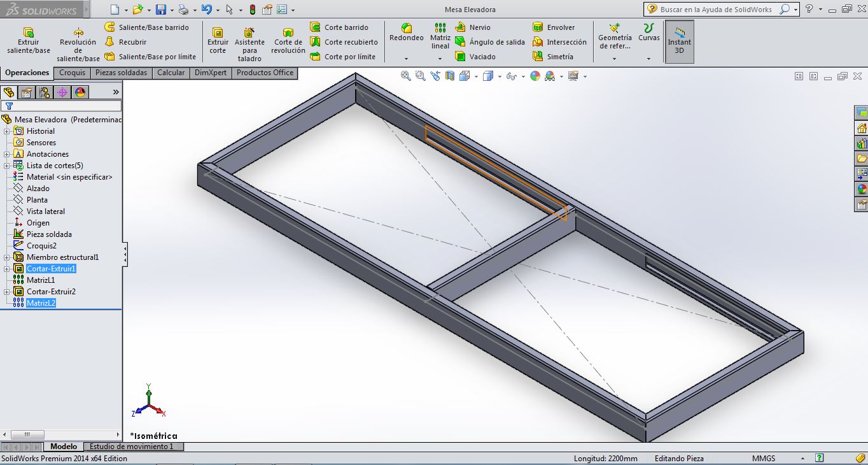The image size is (868, 465).
Task: Expand the Historial tree node
Action: tap(7, 131)
